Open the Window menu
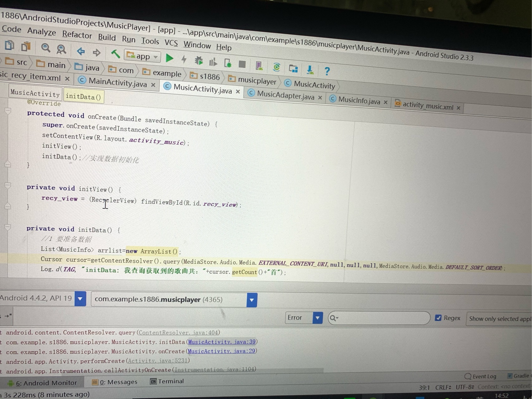The image size is (532, 399). (x=197, y=45)
